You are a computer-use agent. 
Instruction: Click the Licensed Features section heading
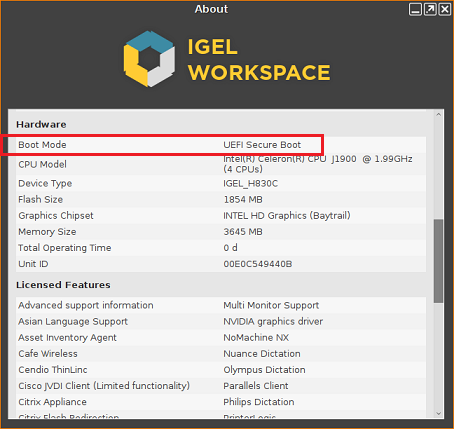click(x=63, y=285)
